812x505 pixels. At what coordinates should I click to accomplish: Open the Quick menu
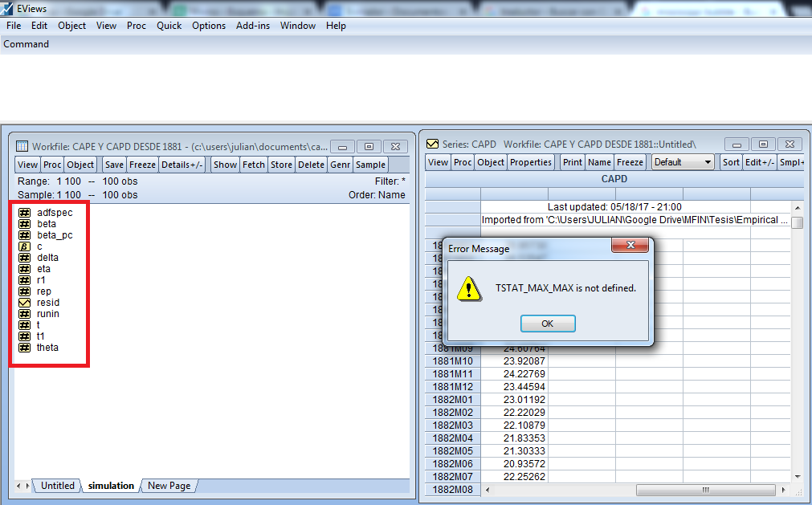tap(169, 26)
